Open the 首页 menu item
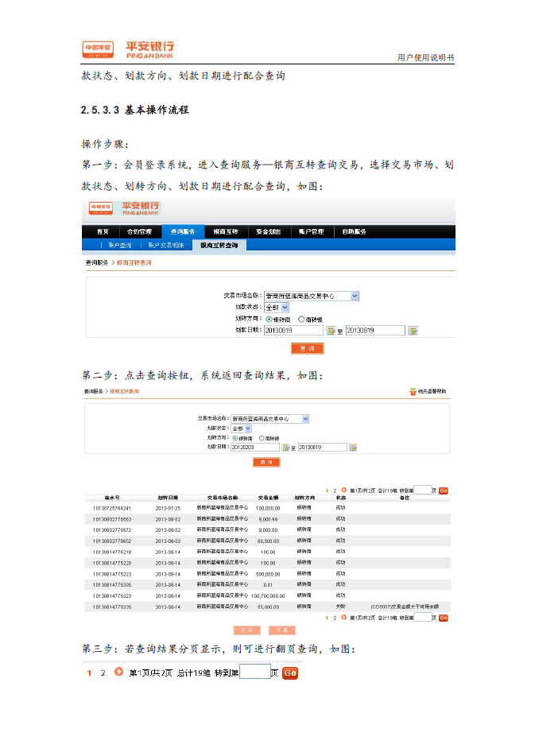The height and width of the screenshot is (756, 535). click(x=103, y=232)
